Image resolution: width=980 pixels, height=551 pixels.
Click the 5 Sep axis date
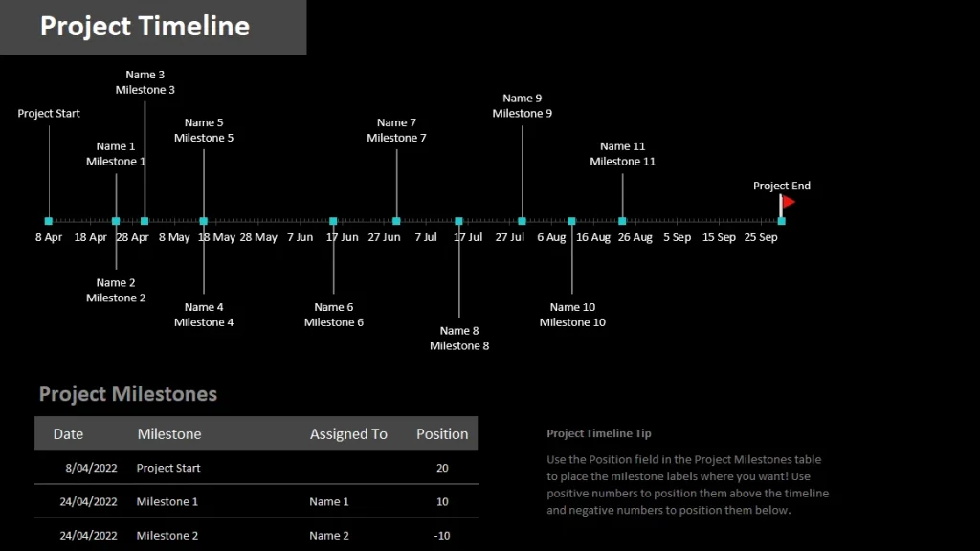(x=677, y=237)
